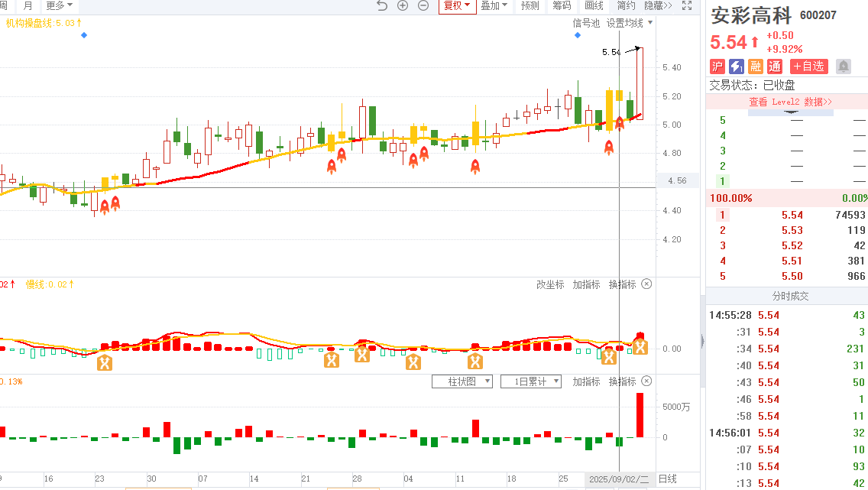This screenshot has height=490, width=868.
Task: Click the 交易状态: 已收盘 status text
Action: click(x=752, y=85)
